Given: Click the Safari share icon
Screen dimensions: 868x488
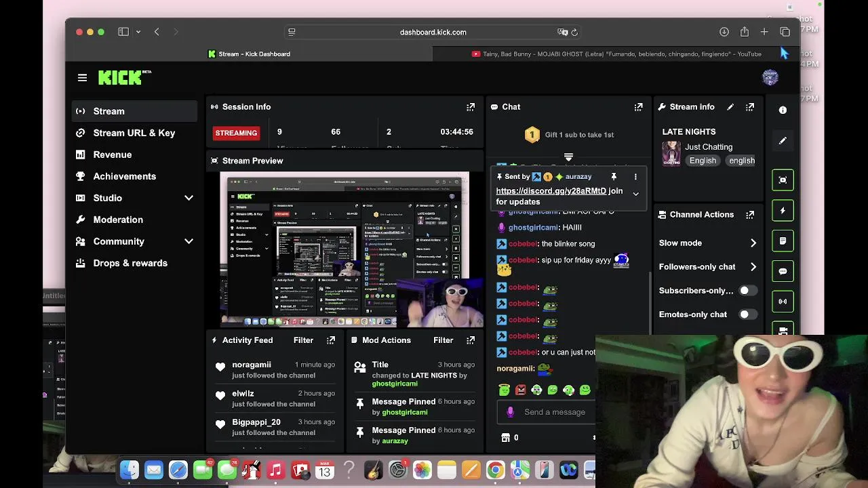Looking at the screenshot, I should pos(745,32).
